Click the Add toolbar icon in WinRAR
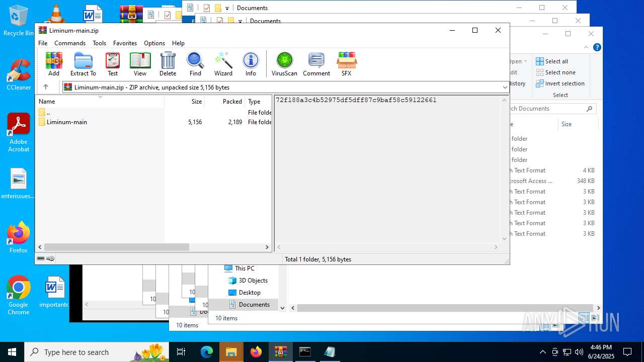This screenshot has width=644, height=362. [x=54, y=64]
